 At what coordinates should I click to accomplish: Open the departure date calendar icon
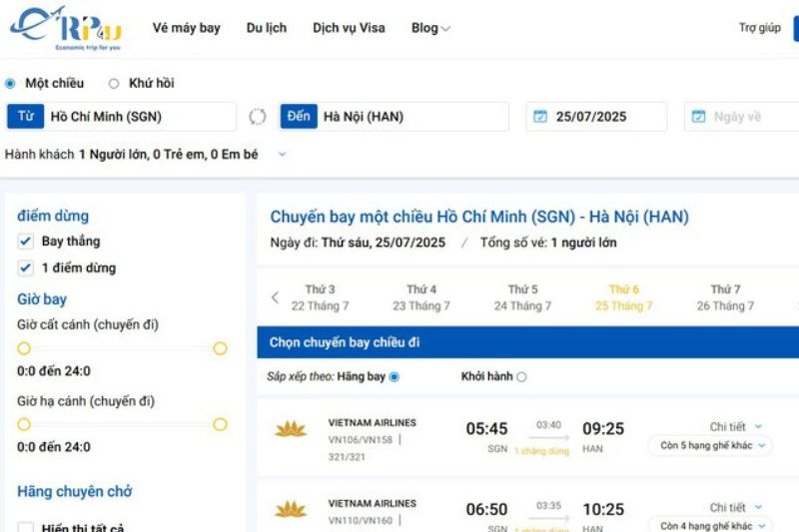click(x=540, y=117)
